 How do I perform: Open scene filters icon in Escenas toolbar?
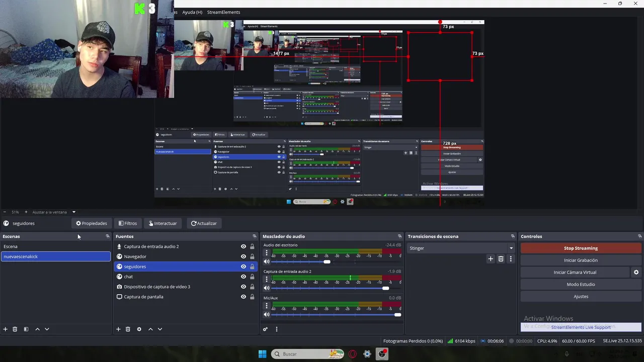[26, 329]
